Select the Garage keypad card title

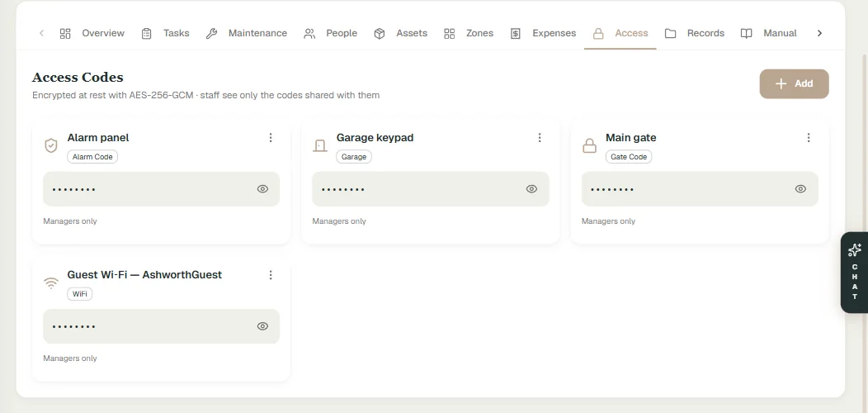375,137
